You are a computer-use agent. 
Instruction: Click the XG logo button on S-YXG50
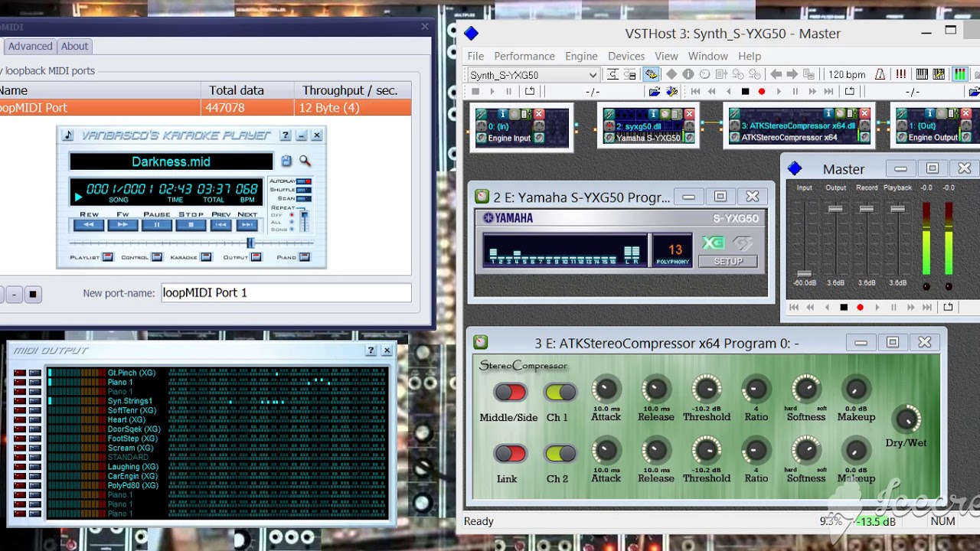[x=713, y=243]
